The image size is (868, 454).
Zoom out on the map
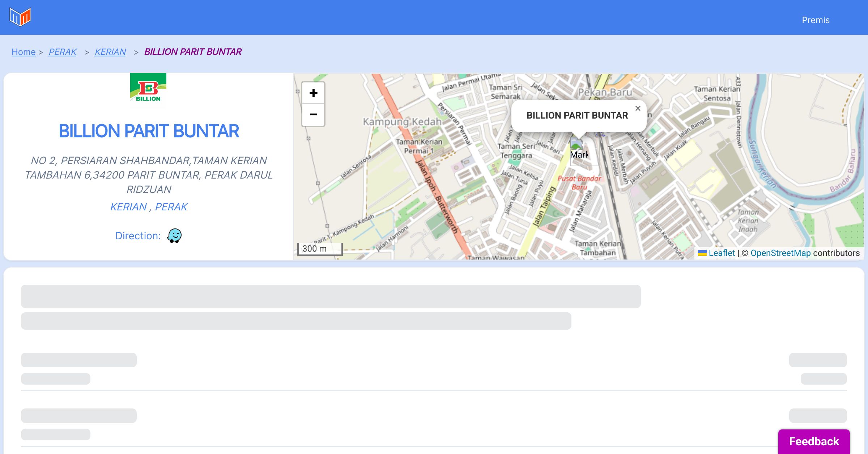point(313,115)
